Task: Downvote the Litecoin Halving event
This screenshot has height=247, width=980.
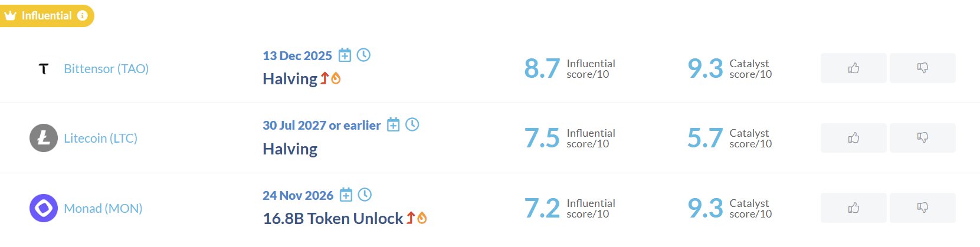Action: 922,138
